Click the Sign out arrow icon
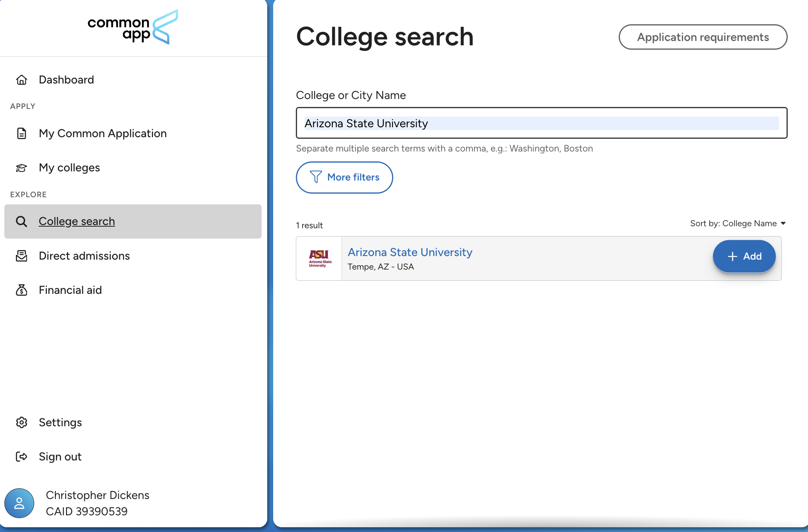Viewport: 808px width, 532px height. pos(21,456)
